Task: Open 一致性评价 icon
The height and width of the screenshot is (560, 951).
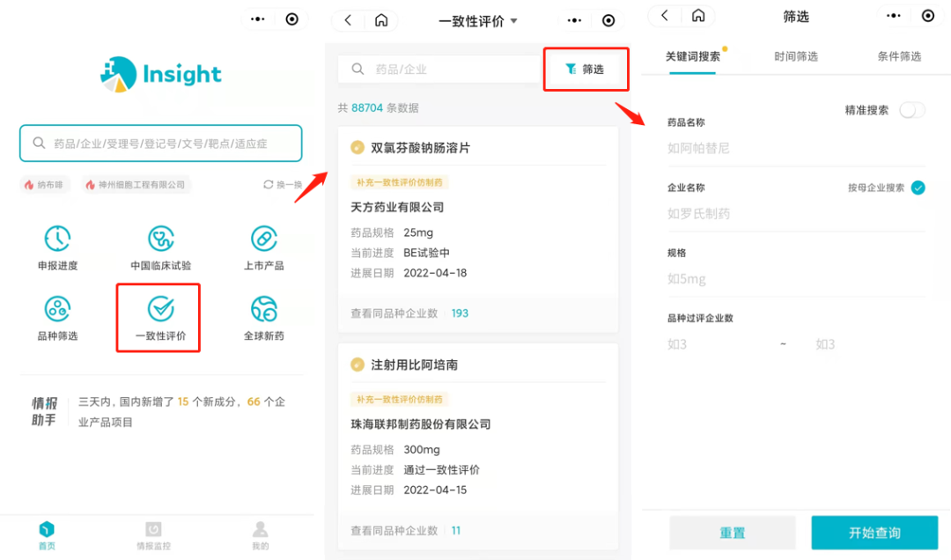Action: pos(161,309)
